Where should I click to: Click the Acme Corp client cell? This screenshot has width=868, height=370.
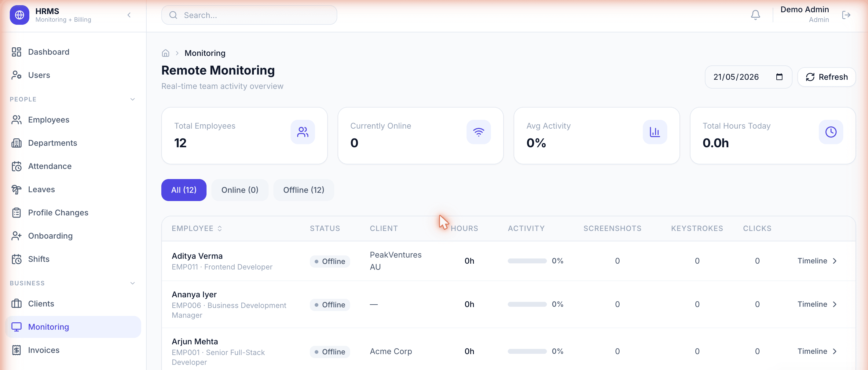(391, 351)
